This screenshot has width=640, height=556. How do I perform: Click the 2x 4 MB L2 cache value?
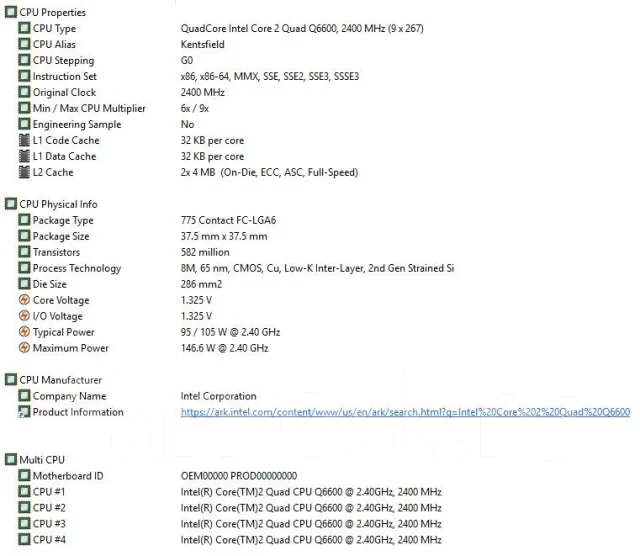[269, 172]
